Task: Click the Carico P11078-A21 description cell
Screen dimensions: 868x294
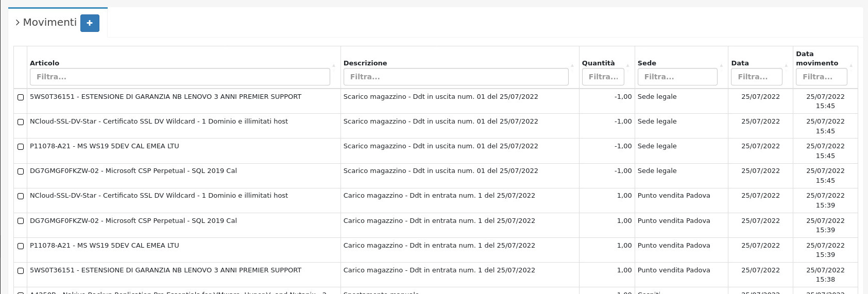Action: coord(439,246)
